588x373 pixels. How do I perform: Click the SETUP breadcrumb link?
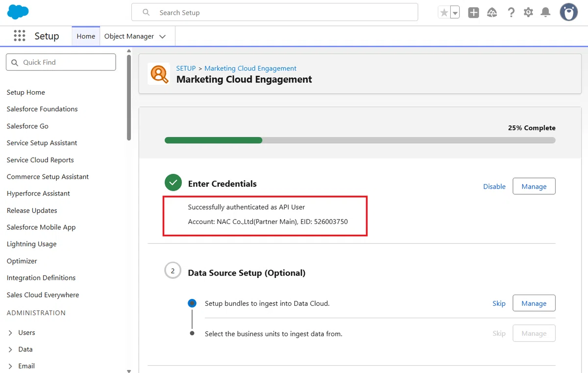point(186,68)
